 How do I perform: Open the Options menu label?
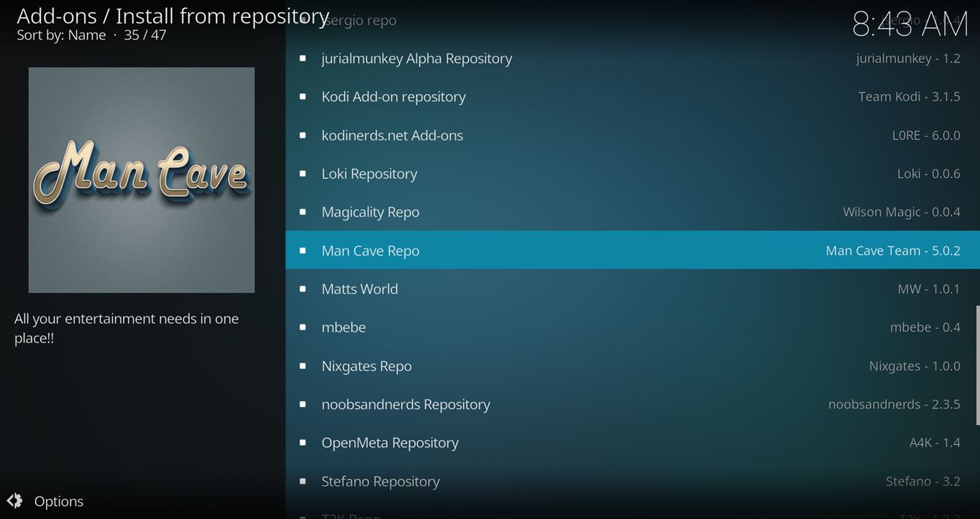point(59,501)
